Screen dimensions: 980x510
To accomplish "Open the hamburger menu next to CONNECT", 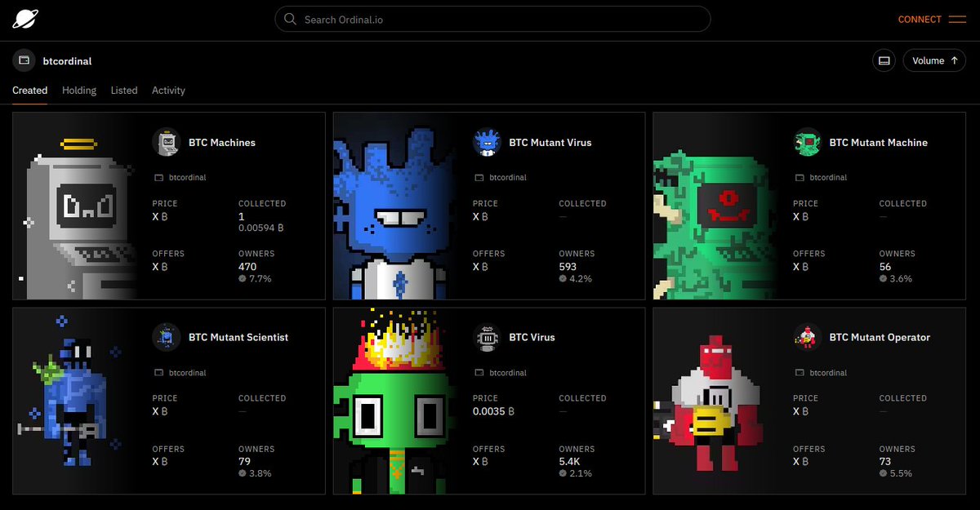I will [957, 20].
